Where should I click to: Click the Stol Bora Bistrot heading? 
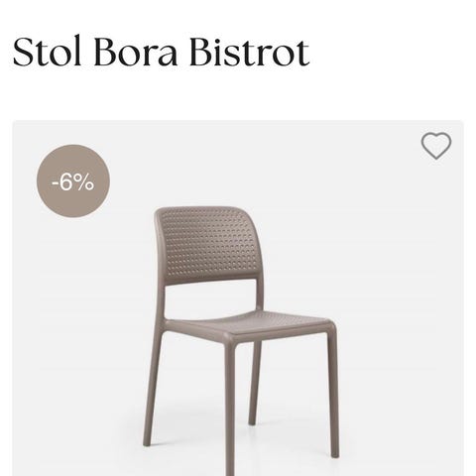(161, 52)
